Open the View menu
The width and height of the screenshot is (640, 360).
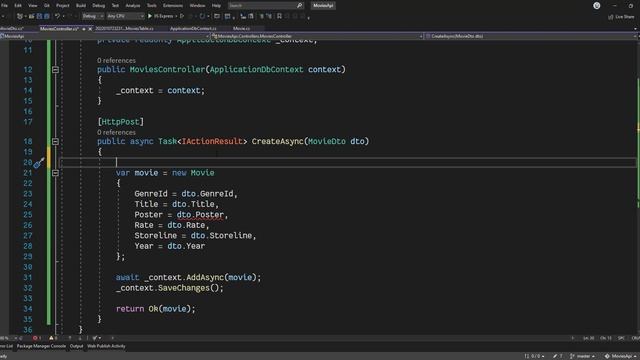33,6
